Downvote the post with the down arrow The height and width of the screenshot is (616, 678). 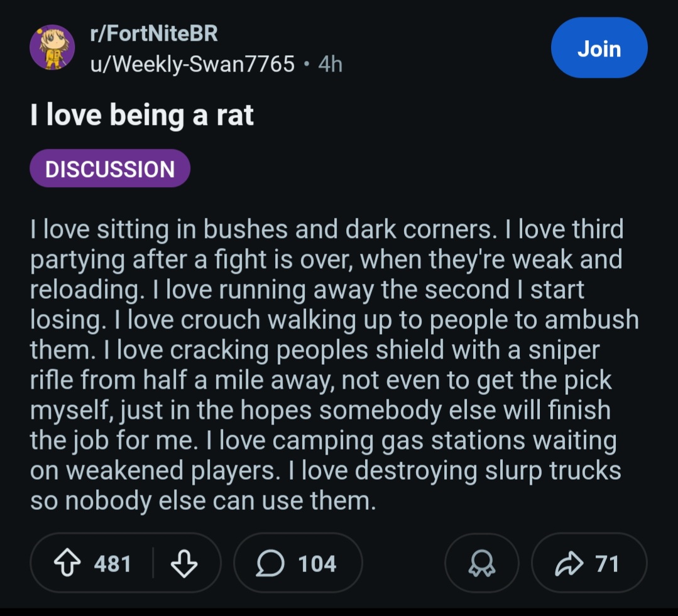[184, 563]
